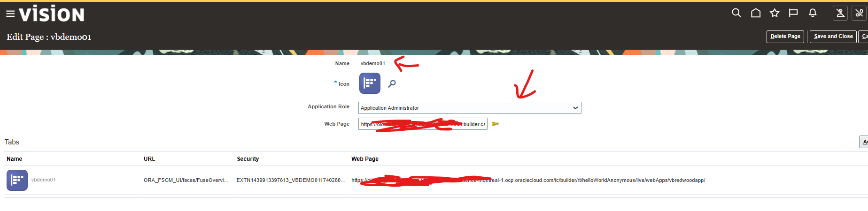This screenshot has width=868, height=211.
Task: Click the page icon image beside Icon label
Action: (370, 83)
